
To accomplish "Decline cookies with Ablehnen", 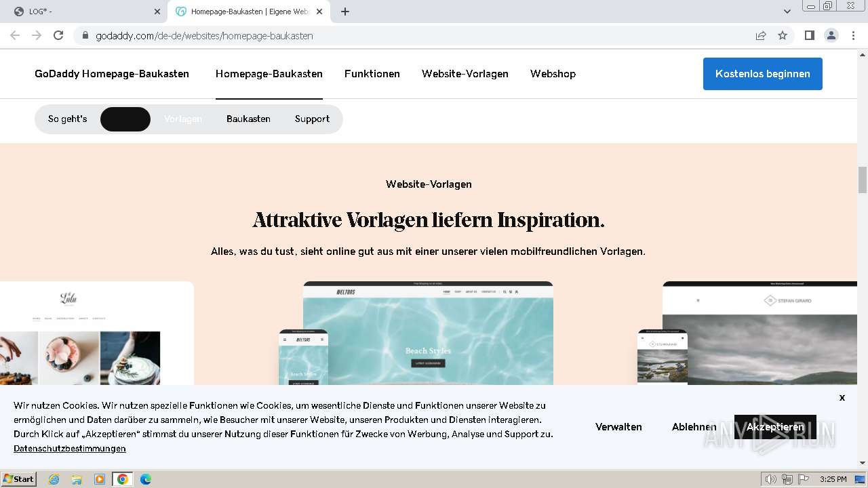I will click(694, 427).
